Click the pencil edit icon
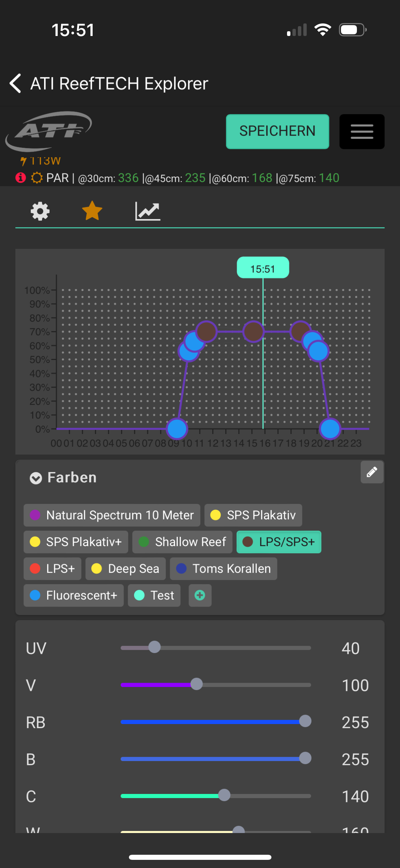The image size is (400, 868). pyautogui.click(x=372, y=472)
